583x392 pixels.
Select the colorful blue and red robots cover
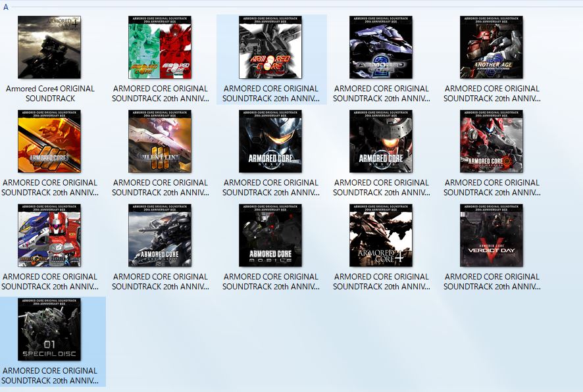(49, 235)
